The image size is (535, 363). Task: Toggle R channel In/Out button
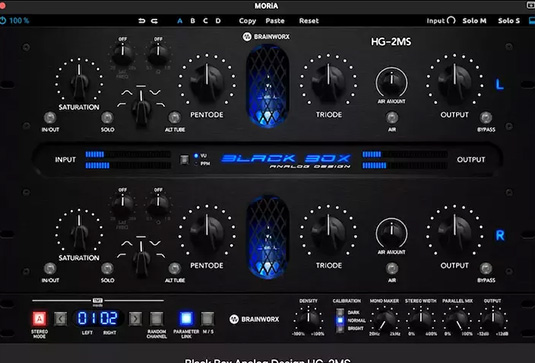50,268
